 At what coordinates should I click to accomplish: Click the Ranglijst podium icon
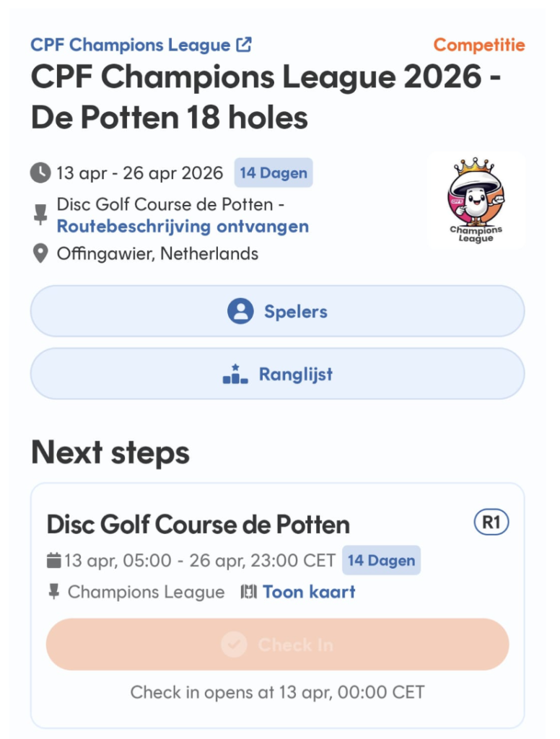pyautogui.click(x=235, y=375)
